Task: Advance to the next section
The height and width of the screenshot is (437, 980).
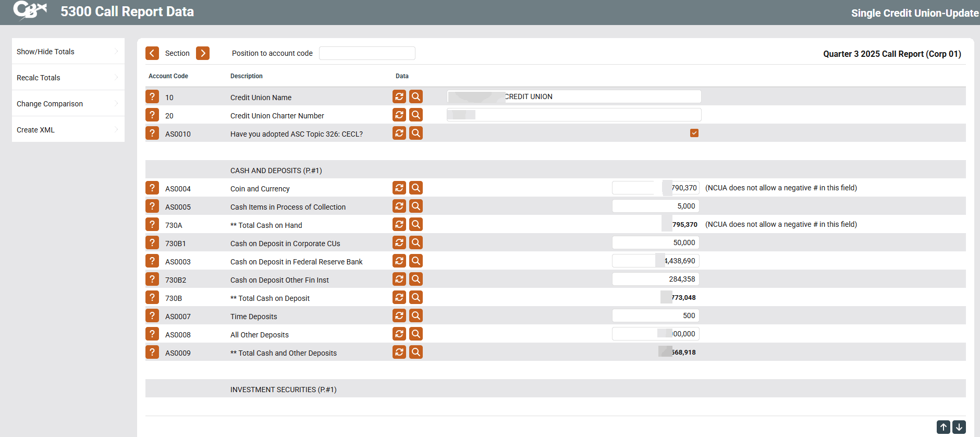Action: [x=203, y=53]
